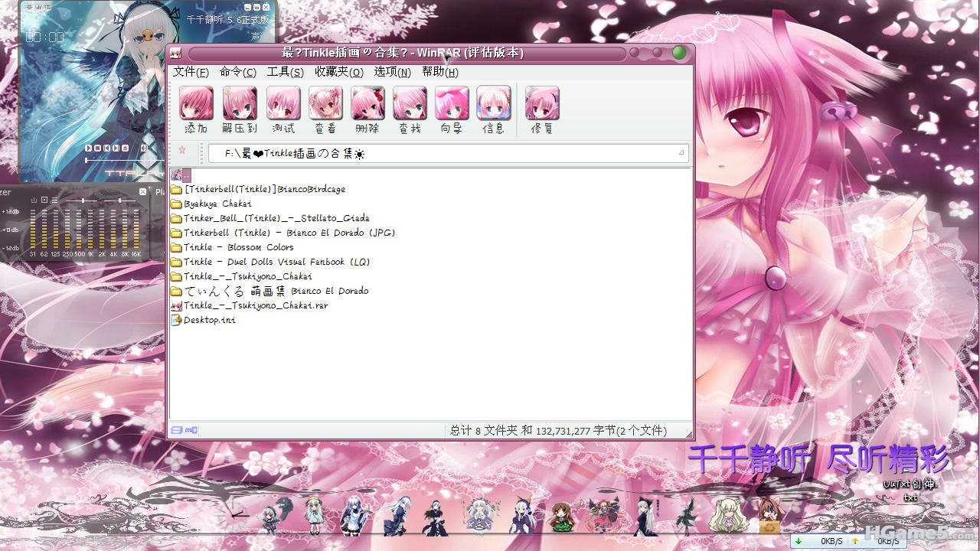Viewport: 980px width, 551px height.
Task: Open the 收藏夹(O) menu
Action: tap(338, 72)
